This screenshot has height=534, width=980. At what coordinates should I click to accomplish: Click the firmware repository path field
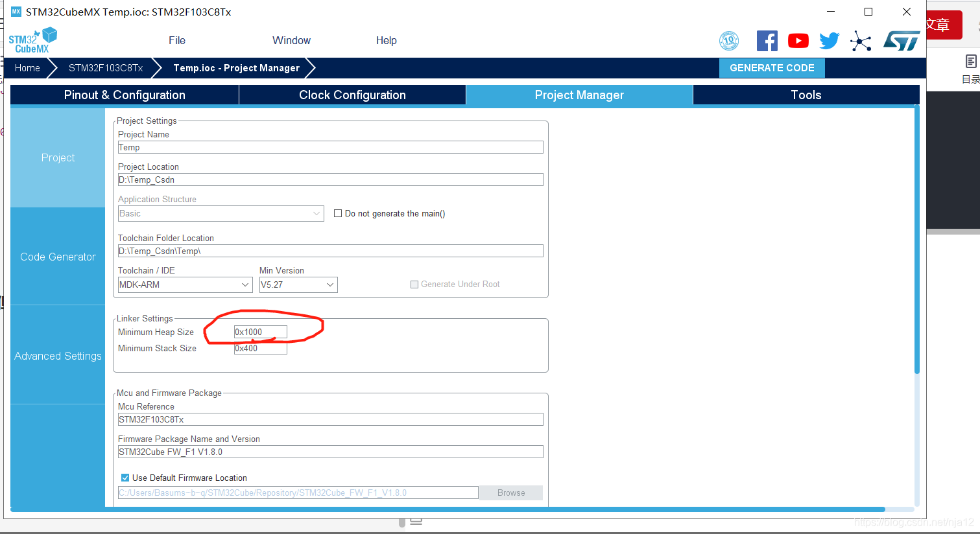pyautogui.click(x=298, y=493)
